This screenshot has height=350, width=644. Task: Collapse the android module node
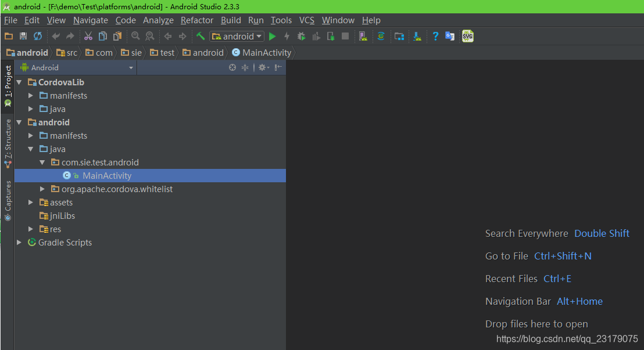coord(19,122)
